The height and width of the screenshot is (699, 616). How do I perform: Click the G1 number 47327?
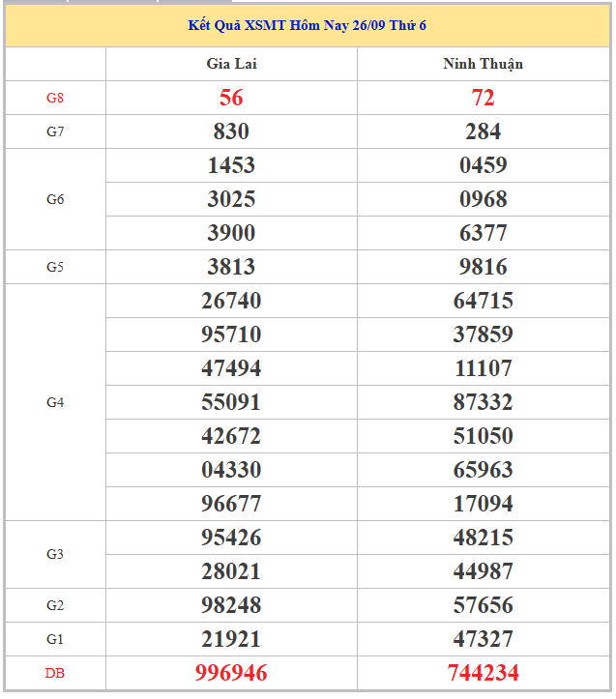coord(483,639)
